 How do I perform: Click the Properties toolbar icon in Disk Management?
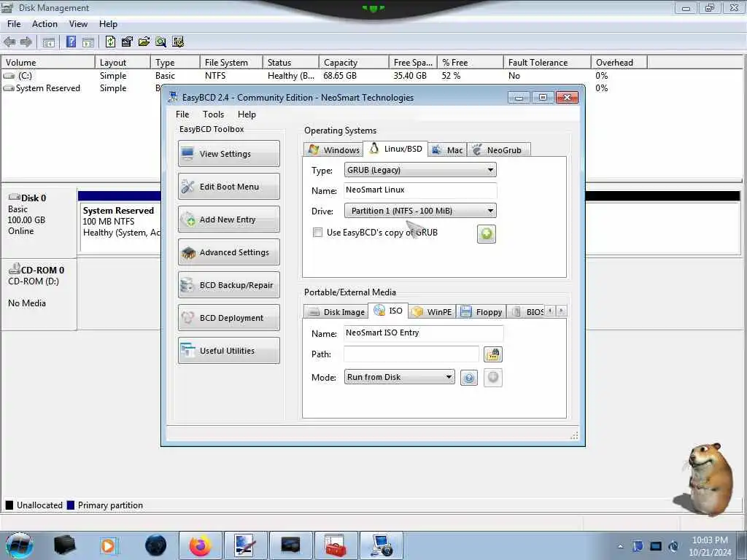click(x=127, y=42)
